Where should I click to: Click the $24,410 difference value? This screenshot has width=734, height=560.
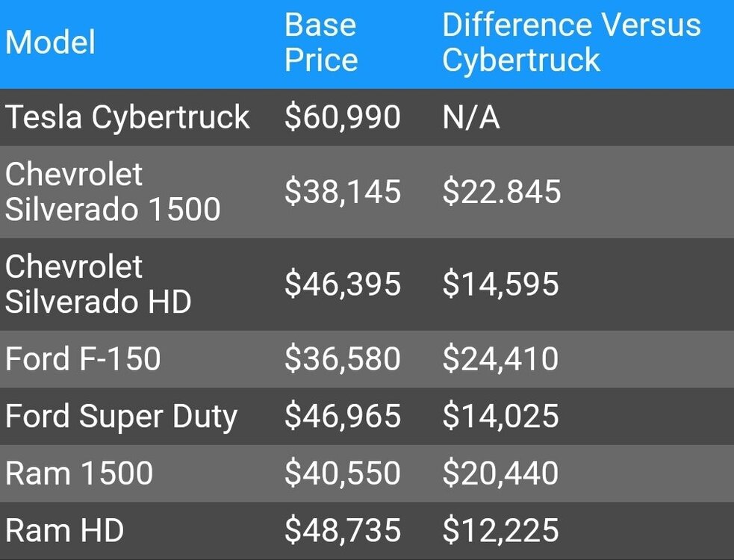click(x=500, y=359)
